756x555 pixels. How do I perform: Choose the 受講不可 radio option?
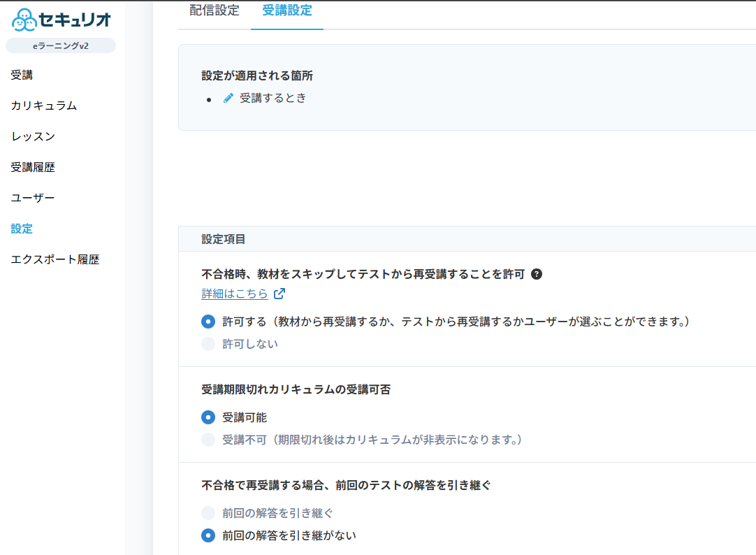pyautogui.click(x=208, y=440)
